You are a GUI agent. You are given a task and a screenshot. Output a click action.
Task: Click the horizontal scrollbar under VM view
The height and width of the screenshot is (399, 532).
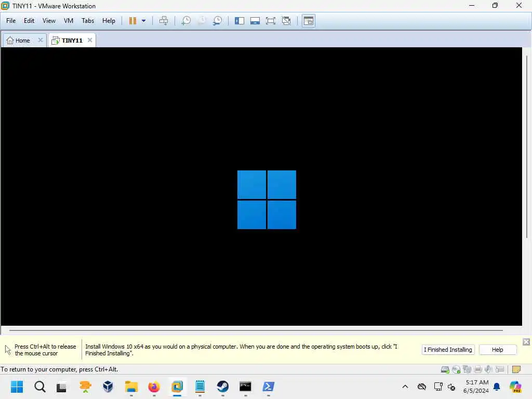click(256, 330)
